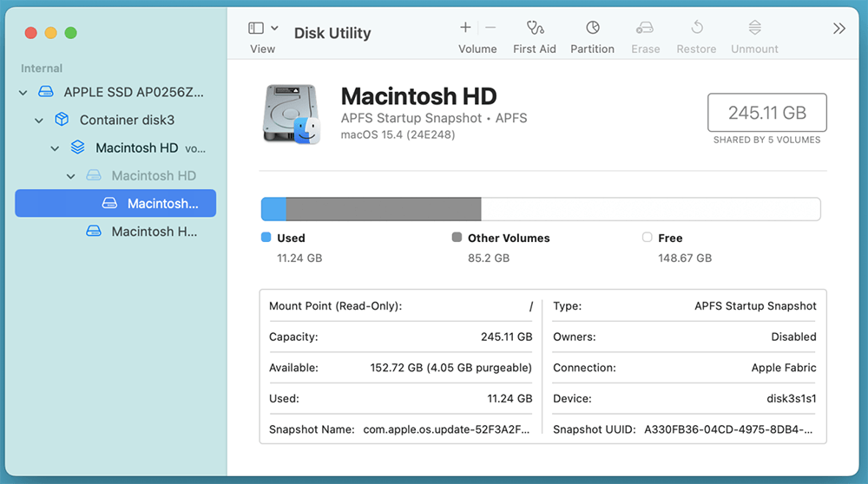Click the white Free bar segment

coord(651,209)
